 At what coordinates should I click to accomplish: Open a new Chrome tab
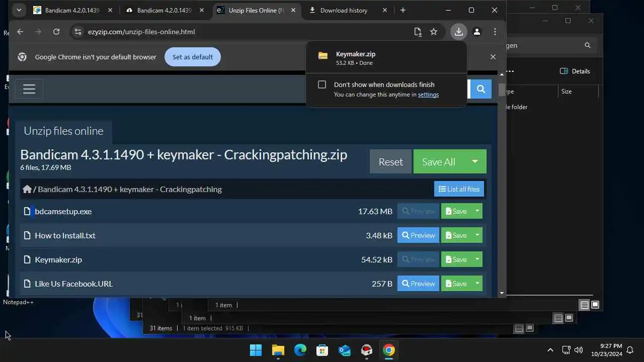403,10
